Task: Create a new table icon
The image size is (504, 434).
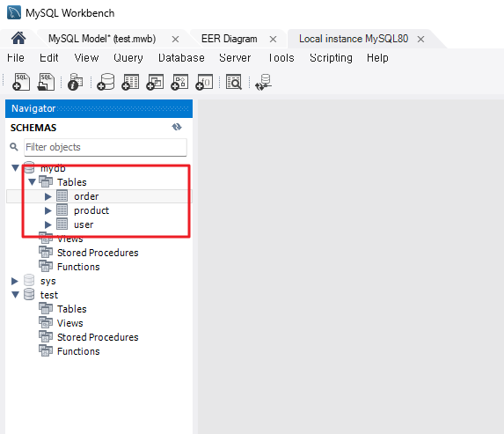Action: click(130, 82)
